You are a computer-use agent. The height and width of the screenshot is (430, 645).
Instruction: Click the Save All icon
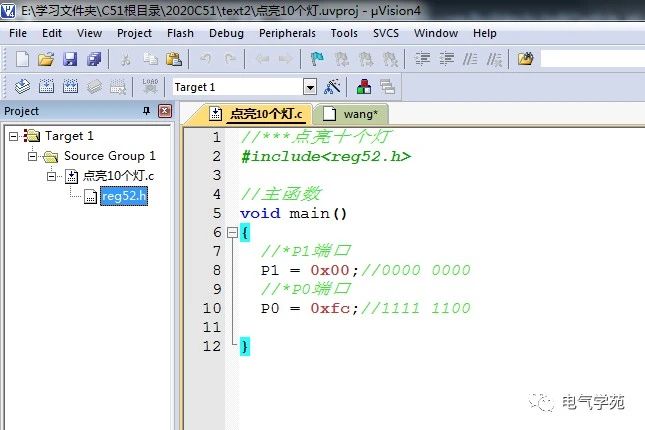pos(94,59)
